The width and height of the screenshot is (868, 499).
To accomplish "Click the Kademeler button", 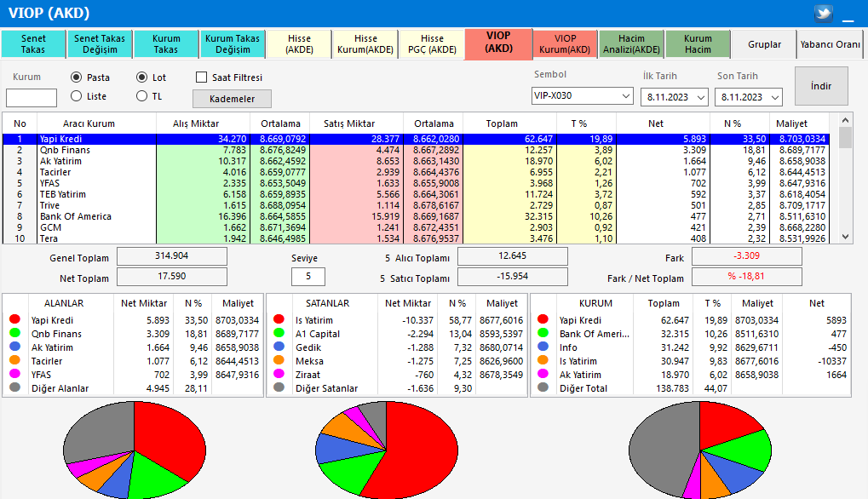I will pyautogui.click(x=232, y=99).
